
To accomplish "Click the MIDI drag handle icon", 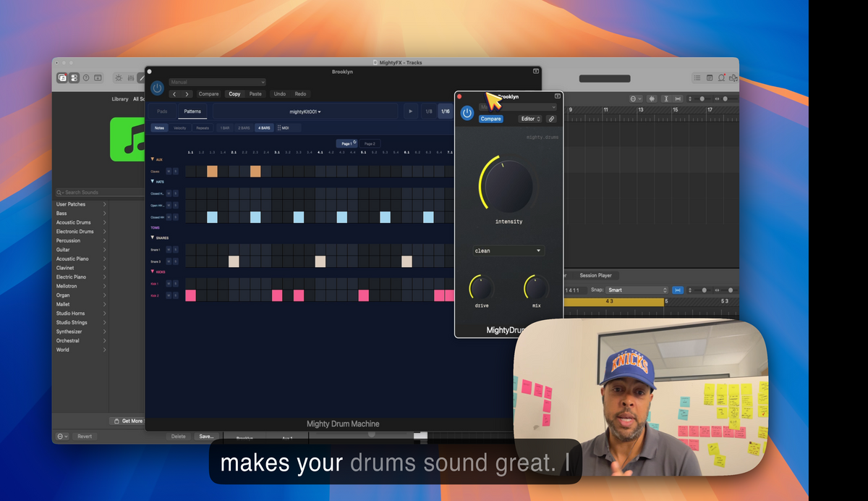I will point(279,127).
